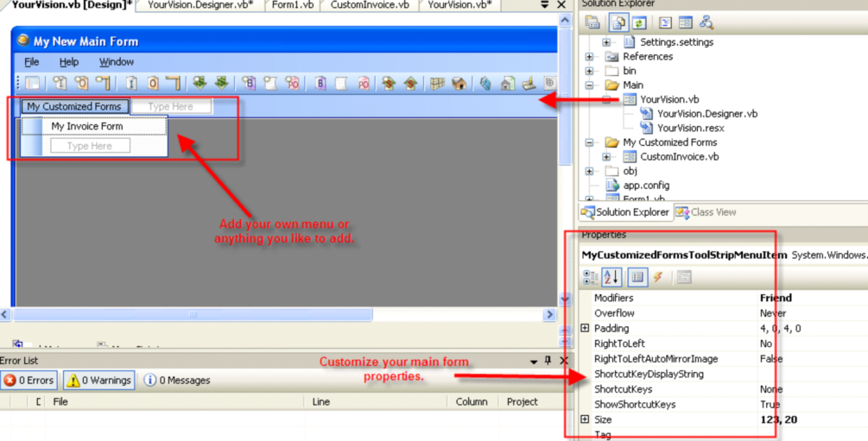This screenshot has width=868, height=441.
Task: Open the Help menu in the designer form
Action: pos(69,62)
